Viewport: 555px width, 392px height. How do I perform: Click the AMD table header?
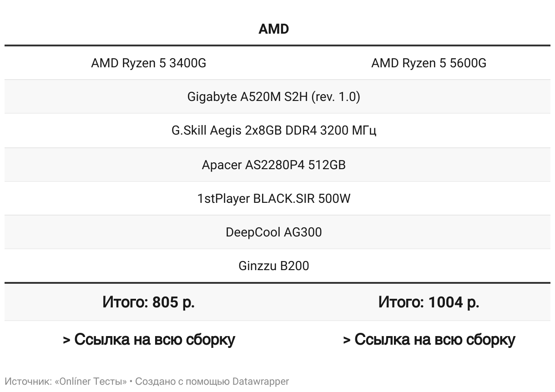(x=273, y=29)
